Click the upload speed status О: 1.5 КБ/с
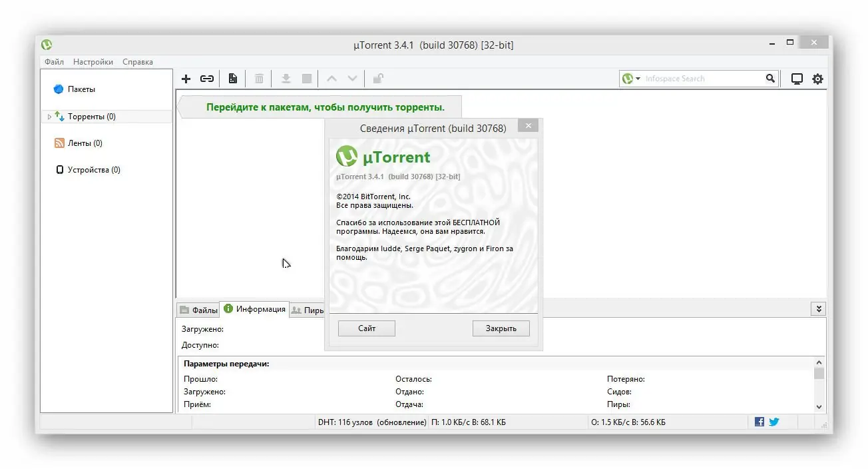 coord(628,422)
